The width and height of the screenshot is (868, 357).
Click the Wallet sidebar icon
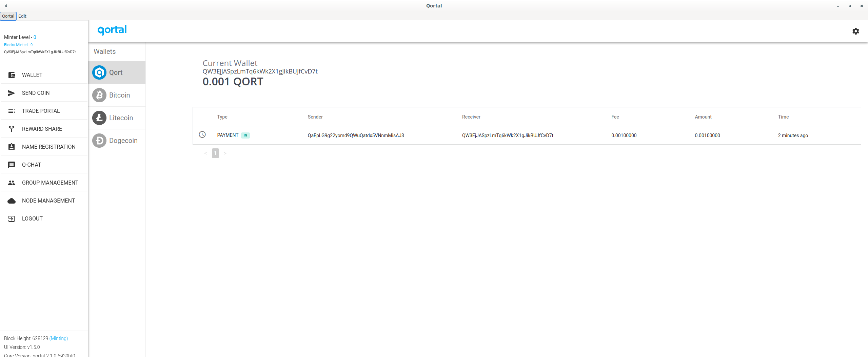12,75
